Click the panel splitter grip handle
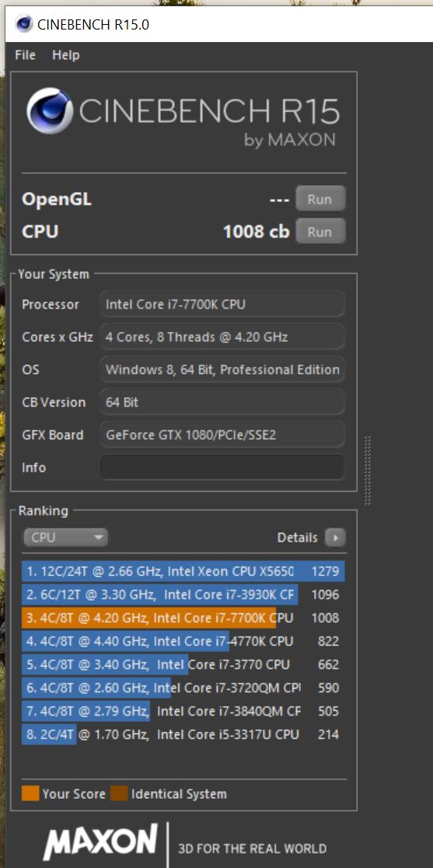Image resolution: width=433 pixels, height=868 pixels. tap(367, 470)
